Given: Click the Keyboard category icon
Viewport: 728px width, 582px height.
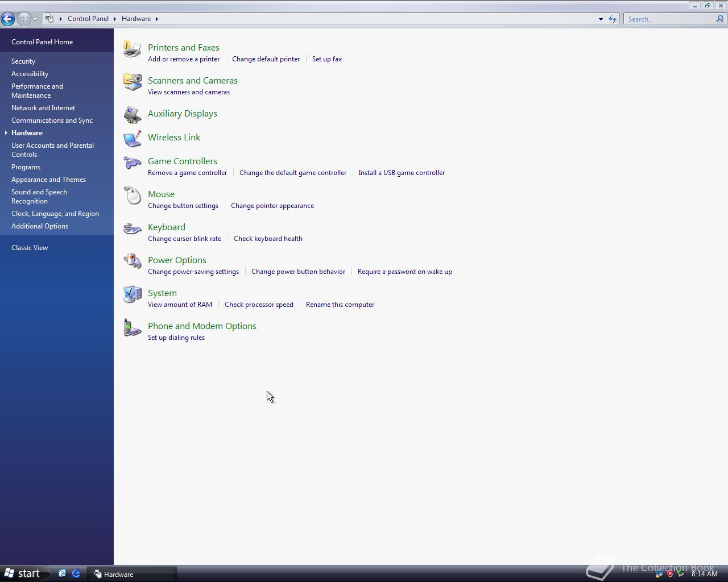Looking at the screenshot, I should tap(133, 228).
